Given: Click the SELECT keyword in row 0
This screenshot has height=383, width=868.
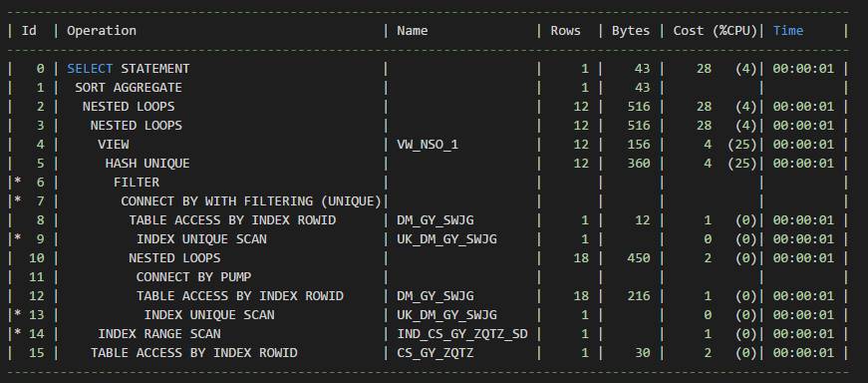Looking at the screenshot, I should (x=90, y=69).
